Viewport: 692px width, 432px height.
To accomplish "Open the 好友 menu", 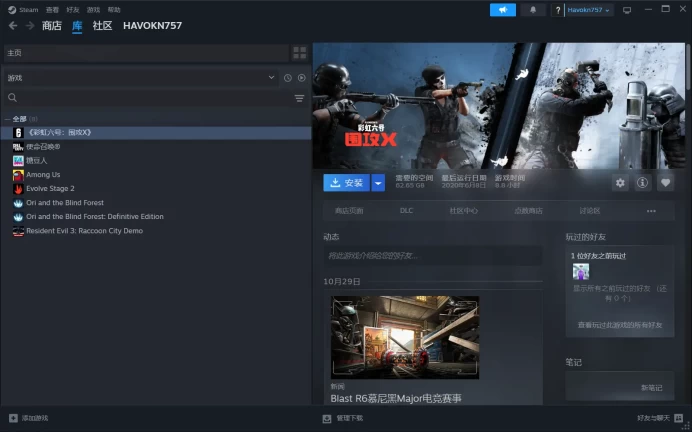I will (x=73, y=10).
